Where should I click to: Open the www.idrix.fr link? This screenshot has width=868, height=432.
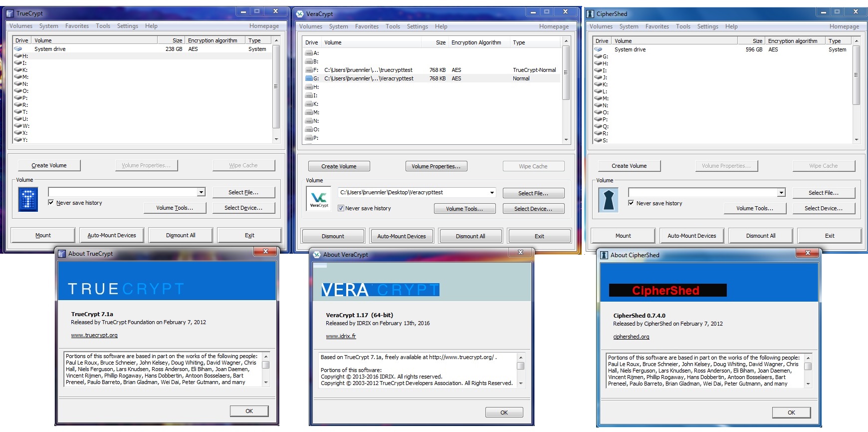[341, 336]
